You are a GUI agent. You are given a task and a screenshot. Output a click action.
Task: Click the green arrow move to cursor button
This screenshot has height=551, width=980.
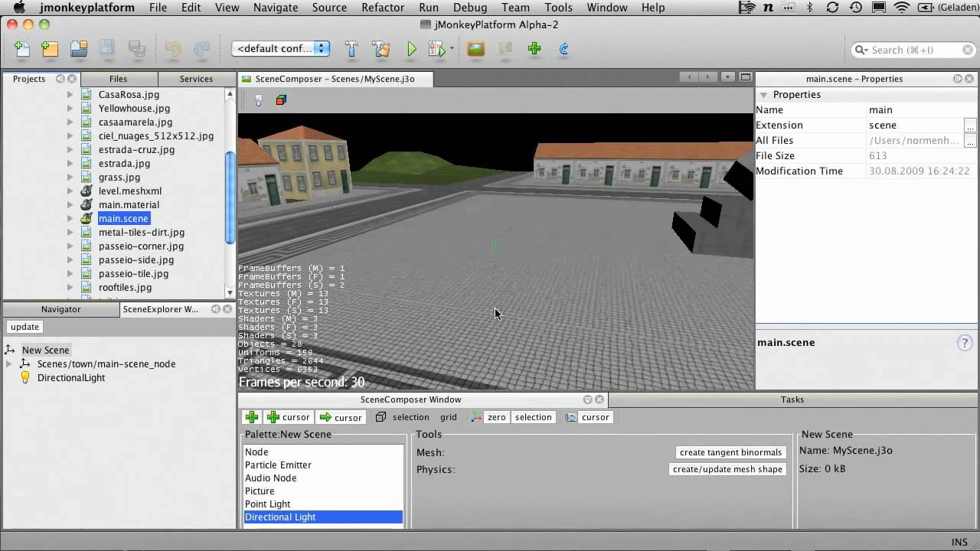click(x=340, y=417)
